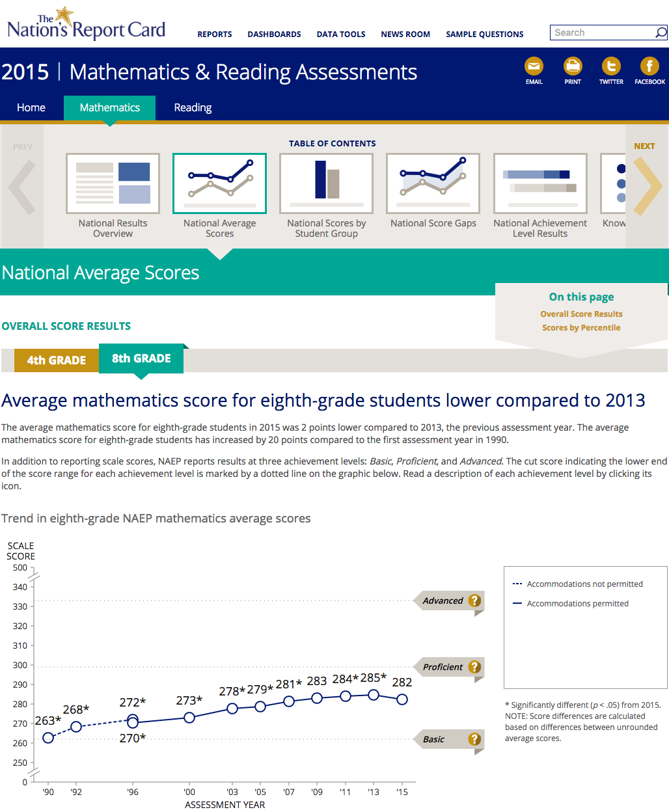Viewport: 669px width, 812px height.
Task: Open the Basic level help icon
Action: point(475,739)
